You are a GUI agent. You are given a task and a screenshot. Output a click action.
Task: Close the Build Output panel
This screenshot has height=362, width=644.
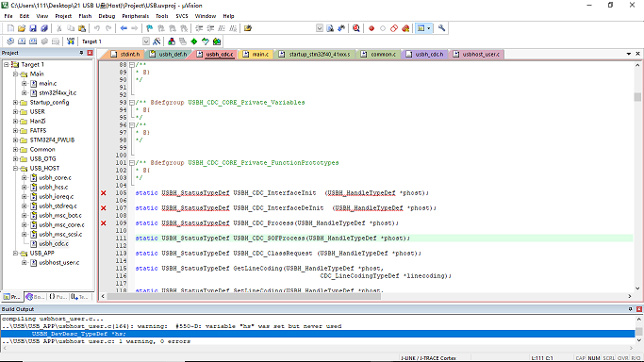[x=638, y=309]
